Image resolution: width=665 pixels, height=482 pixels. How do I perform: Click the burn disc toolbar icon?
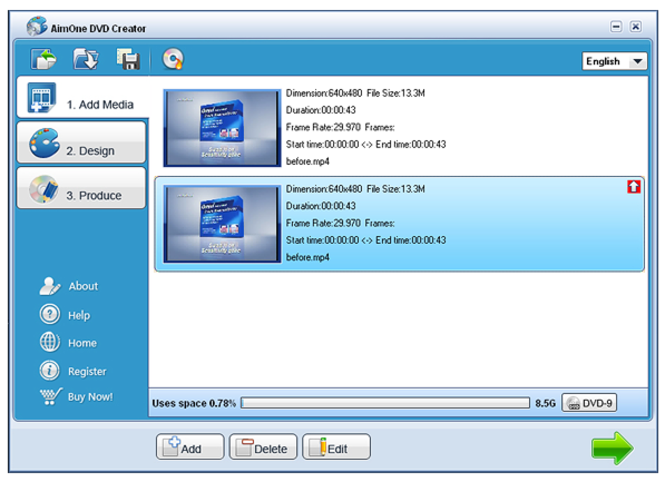click(173, 59)
